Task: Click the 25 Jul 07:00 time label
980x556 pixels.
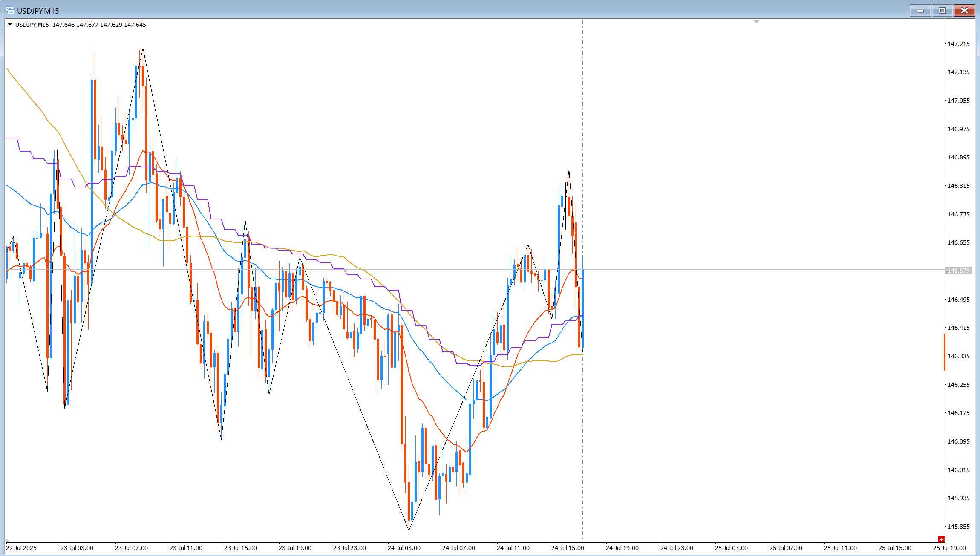Action: [786, 548]
